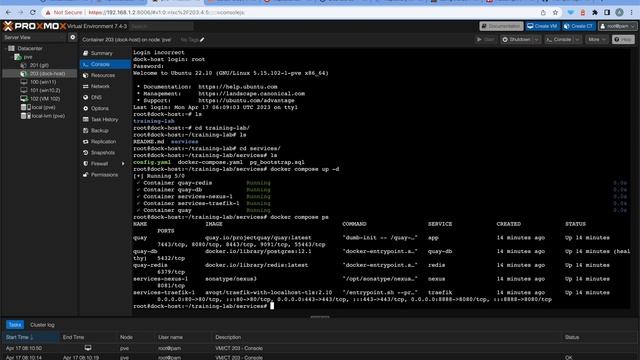Open the Server View dropdown
Viewport: 640px width, 360px height.
click(33, 37)
